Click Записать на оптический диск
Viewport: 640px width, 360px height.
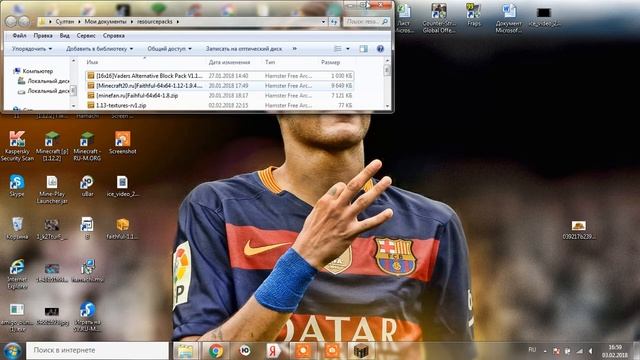pyautogui.click(x=244, y=49)
